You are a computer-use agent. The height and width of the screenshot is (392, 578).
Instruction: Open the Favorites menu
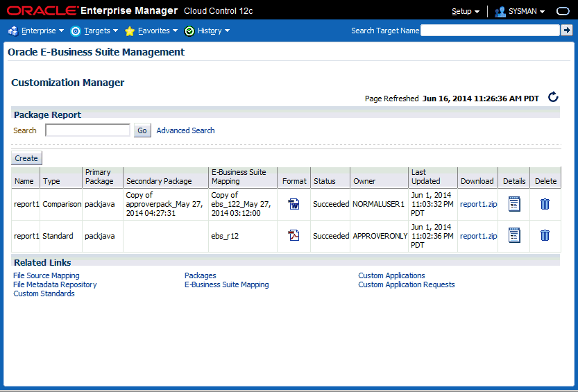(158, 31)
